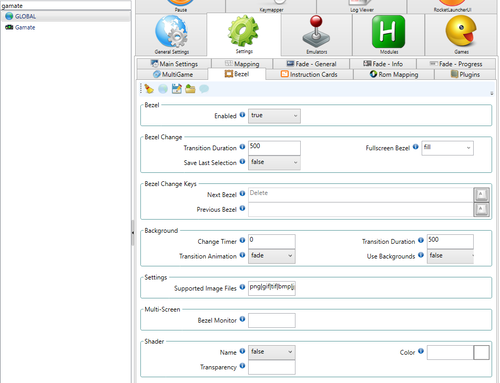Set key button for Next Bezel
This screenshot has height=383, width=500.
[481, 195]
